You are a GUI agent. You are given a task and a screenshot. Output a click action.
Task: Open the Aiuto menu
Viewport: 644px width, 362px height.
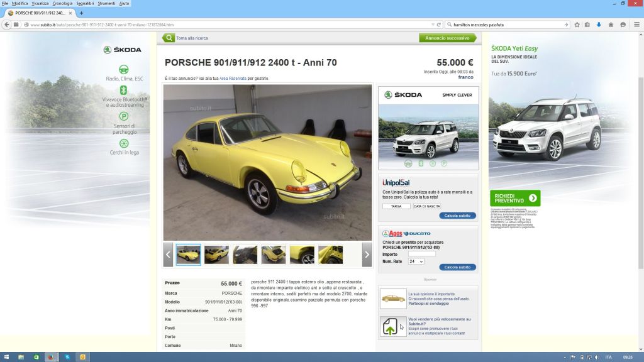[x=124, y=3]
